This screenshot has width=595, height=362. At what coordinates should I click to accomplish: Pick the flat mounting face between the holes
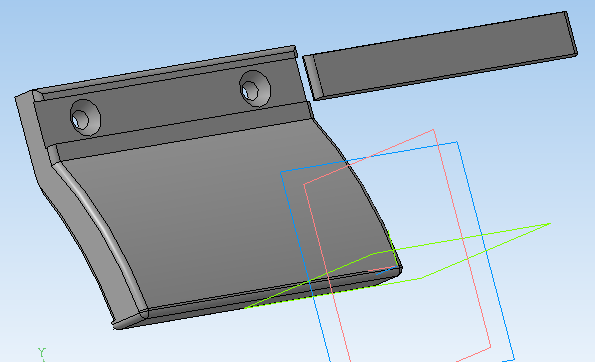click(x=171, y=102)
